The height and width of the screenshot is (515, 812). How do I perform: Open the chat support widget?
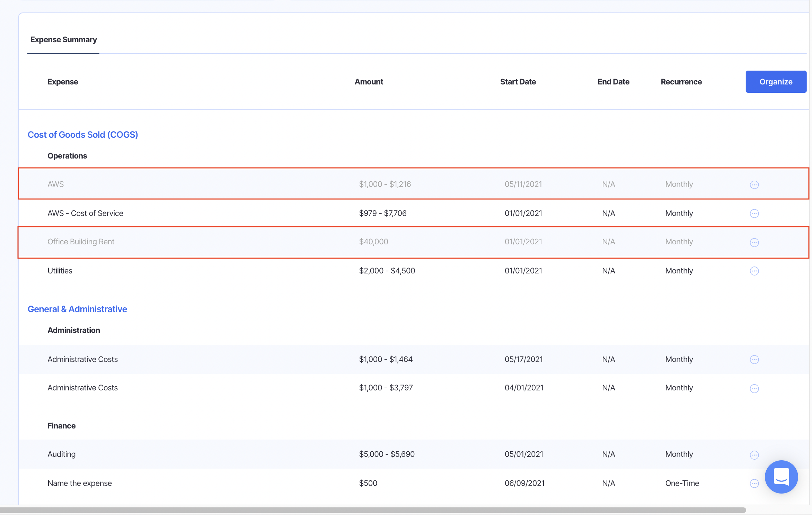point(781,477)
